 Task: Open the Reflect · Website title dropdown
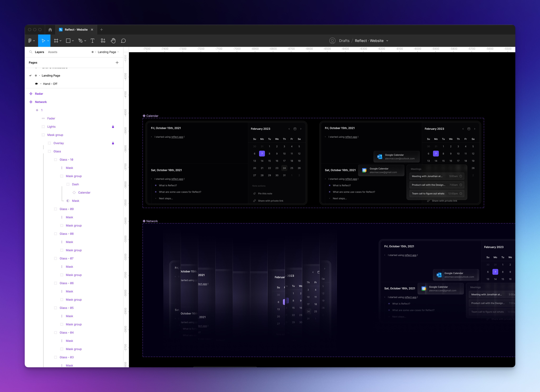tap(387, 40)
